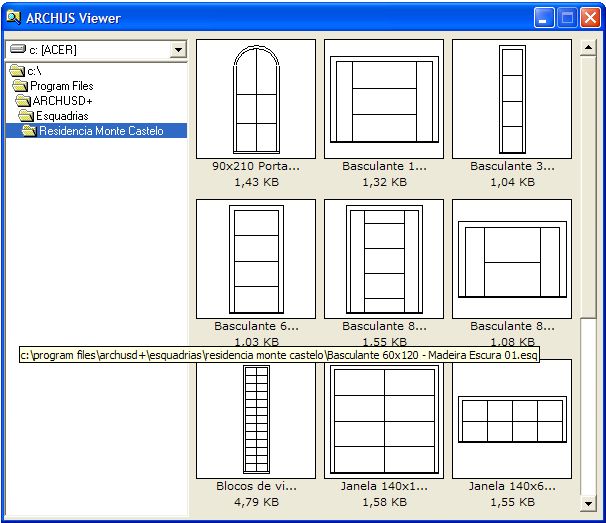Select the 90x210 Porta arched door thumbnail
This screenshot has width=606, height=523.
point(256,99)
